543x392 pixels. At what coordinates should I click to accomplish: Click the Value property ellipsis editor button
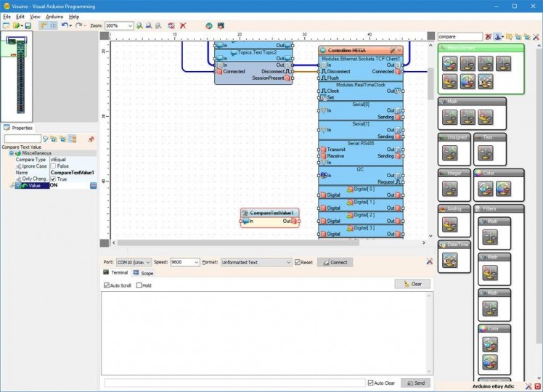click(x=93, y=186)
